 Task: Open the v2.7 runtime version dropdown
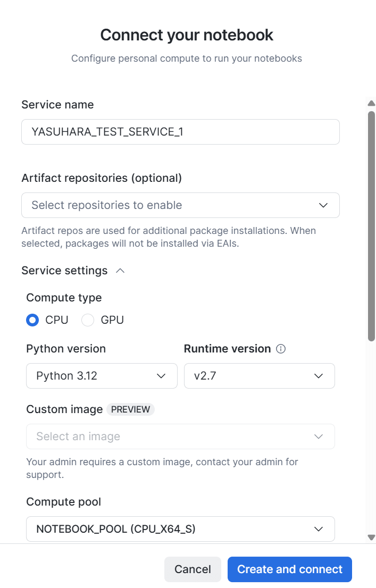pyautogui.click(x=260, y=376)
